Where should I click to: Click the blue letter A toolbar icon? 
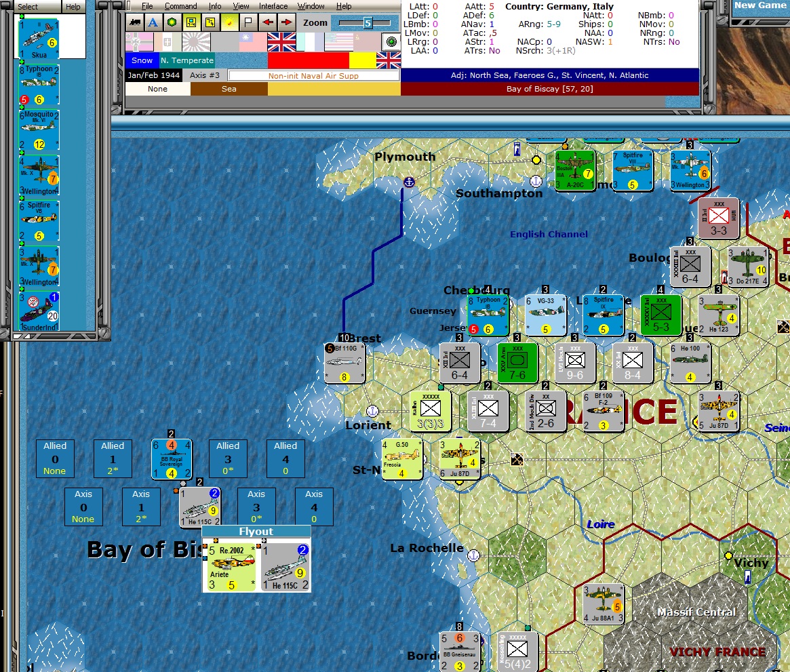tap(153, 22)
